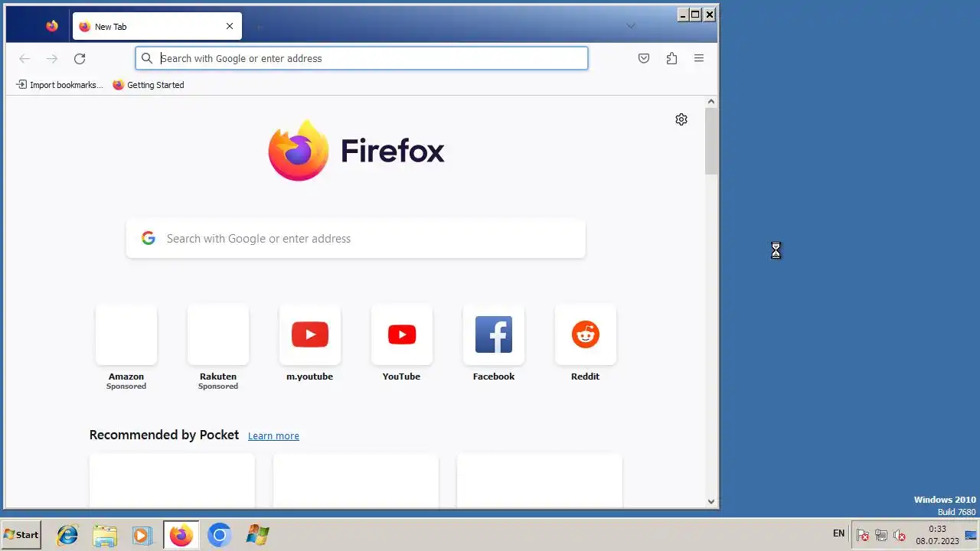Click scrollbar up arrow in Firefox
This screenshot has height=551, width=980.
711,102
